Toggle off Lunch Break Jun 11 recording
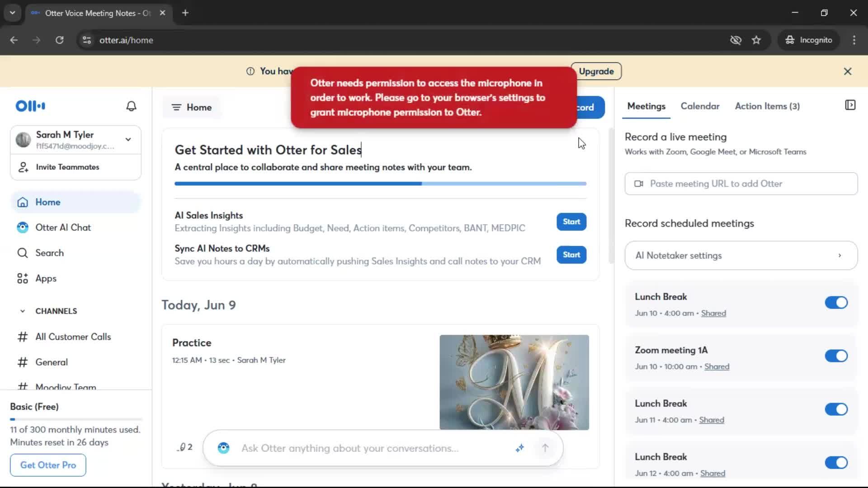 836,409
